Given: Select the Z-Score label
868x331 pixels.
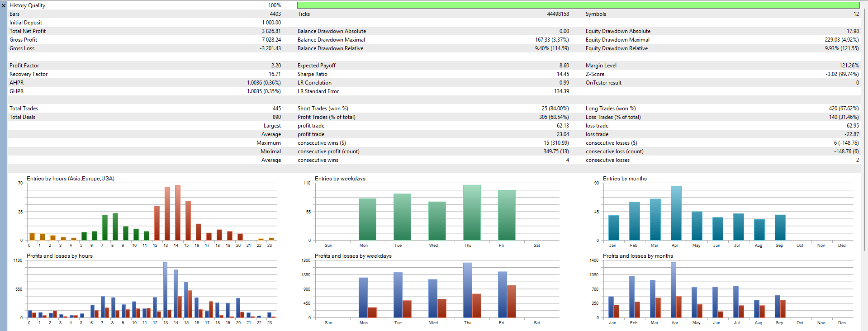Looking at the screenshot, I should (595, 74).
